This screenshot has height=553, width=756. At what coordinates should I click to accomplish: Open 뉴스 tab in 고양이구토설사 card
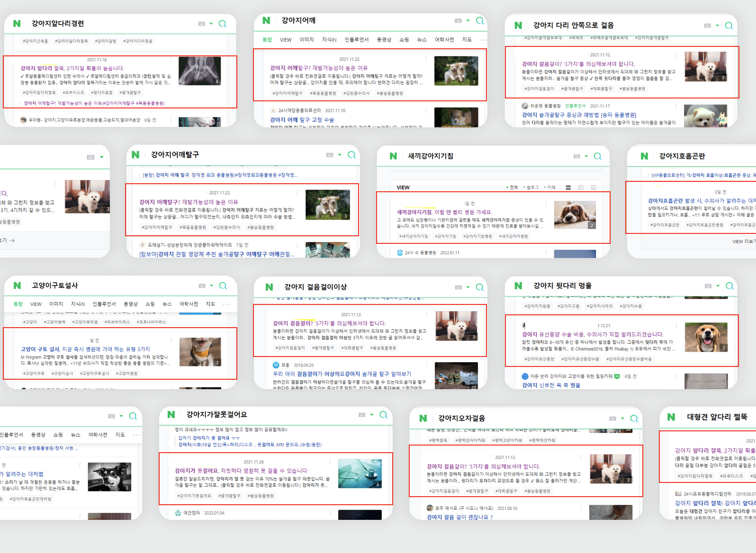(x=167, y=304)
